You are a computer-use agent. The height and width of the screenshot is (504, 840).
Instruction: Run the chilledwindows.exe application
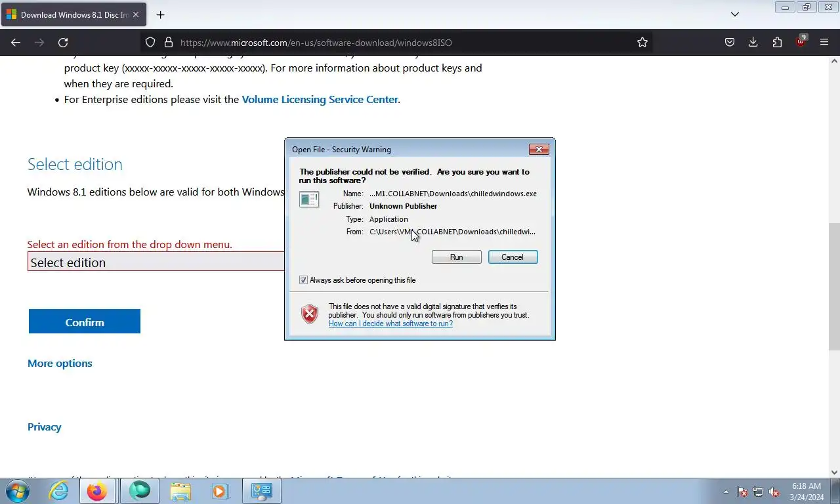click(457, 257)
